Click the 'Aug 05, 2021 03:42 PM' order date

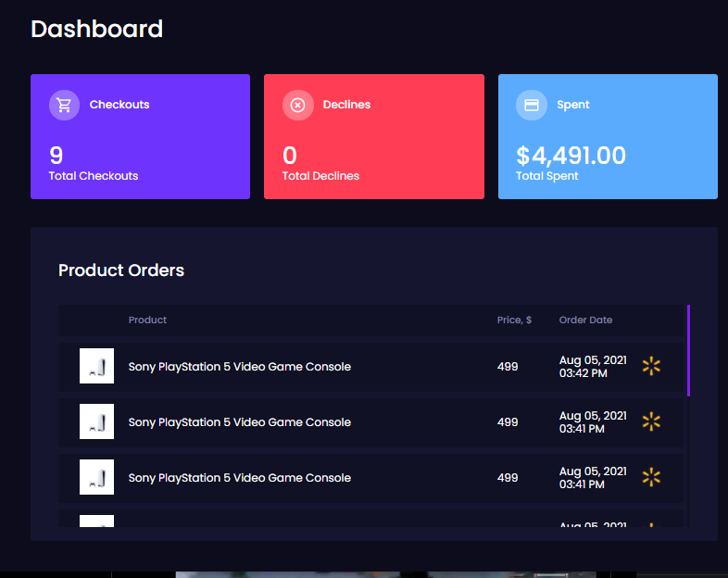pos(593,367)
